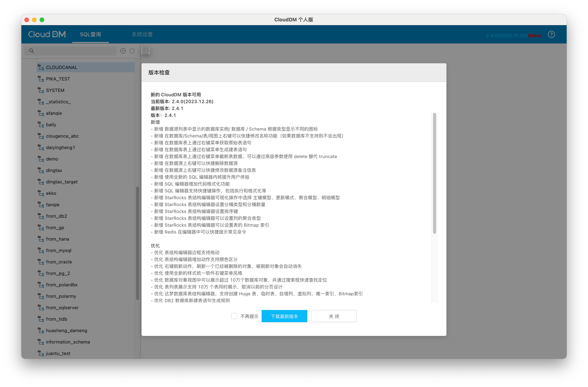588x387 pixels.
Task: Click the schema icon next to clougence_abc
Action: pos(41,136)
